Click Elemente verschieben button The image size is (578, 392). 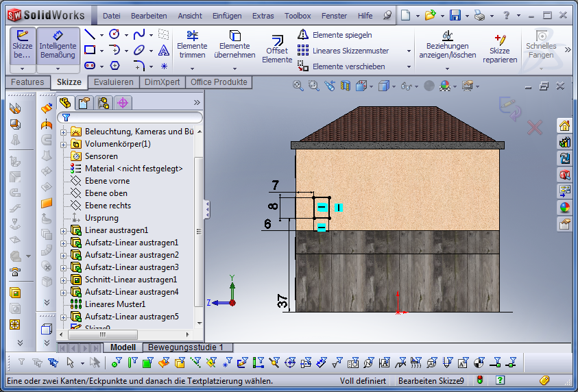click(341, 66)
